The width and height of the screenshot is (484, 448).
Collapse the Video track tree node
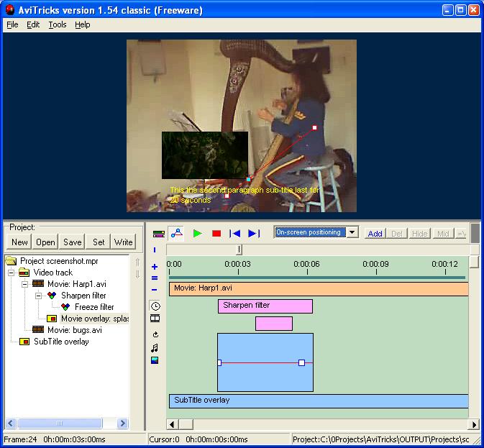pos(11,273)
